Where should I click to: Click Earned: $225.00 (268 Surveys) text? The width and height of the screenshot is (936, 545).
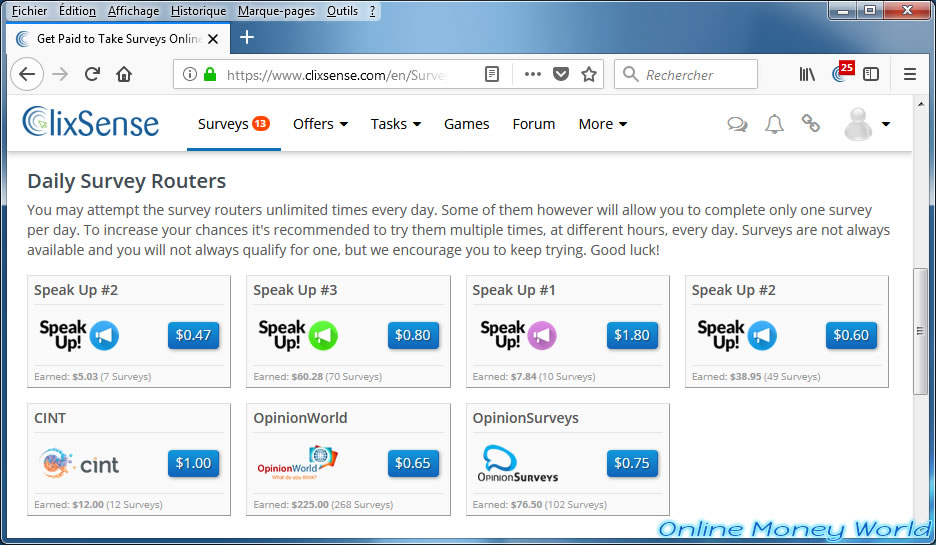click(x=323, y=504)
